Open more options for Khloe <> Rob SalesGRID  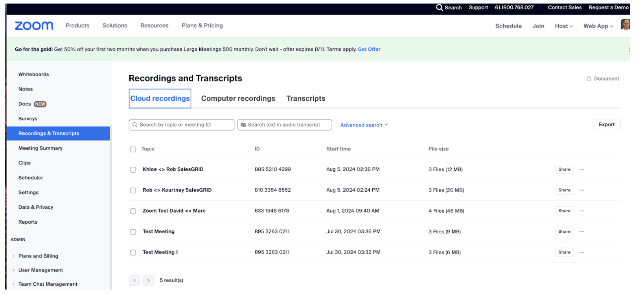[581, 169]
